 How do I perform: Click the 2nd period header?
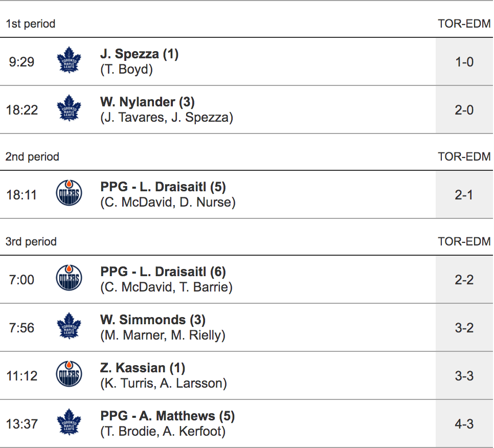[x=32, y=157]
